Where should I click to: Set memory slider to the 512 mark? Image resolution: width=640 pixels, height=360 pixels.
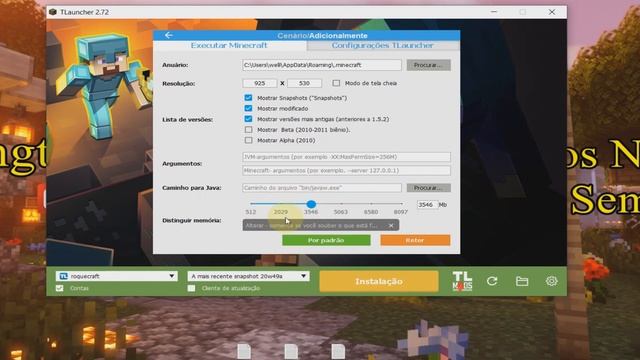pyautogui.click(x=251, y=204)
